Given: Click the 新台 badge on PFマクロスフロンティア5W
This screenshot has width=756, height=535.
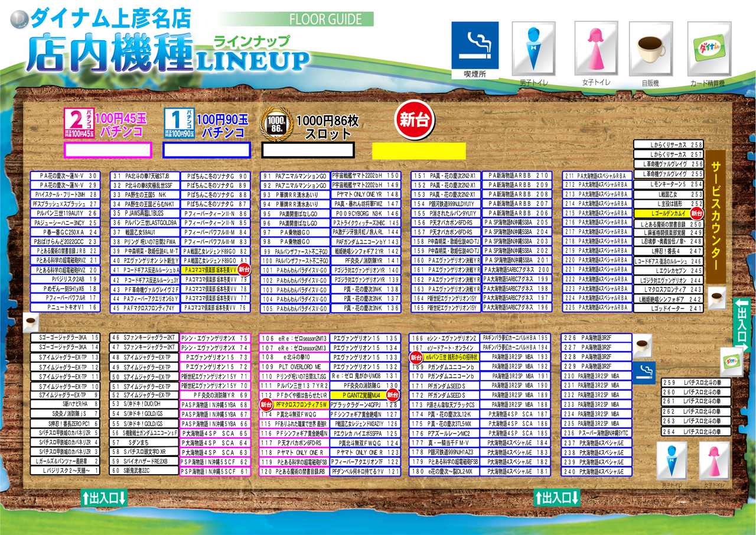Looking at the screenshot, I should click(266, 405).
